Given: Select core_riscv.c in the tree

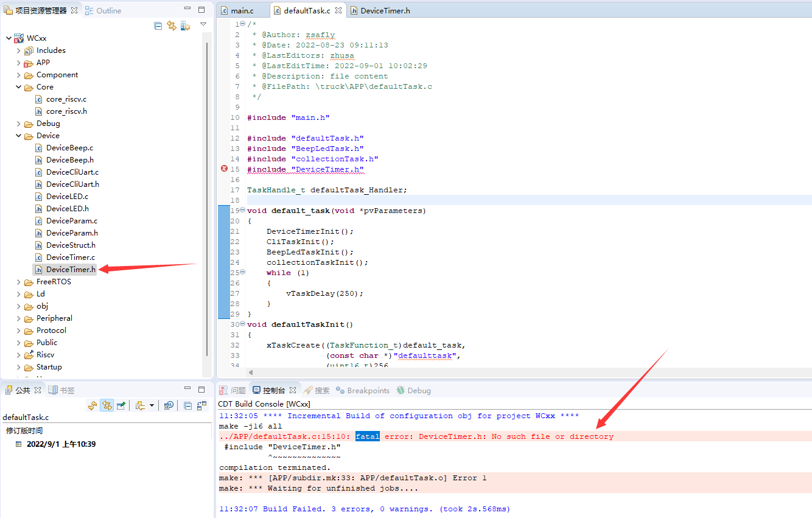Looking at the screenshot, I should pyautogui.click(x=66, y=99).
